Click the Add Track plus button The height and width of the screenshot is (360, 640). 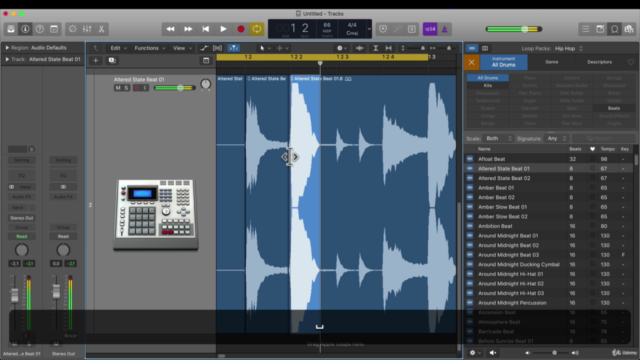pyautogui.click(x=96, y=60)
